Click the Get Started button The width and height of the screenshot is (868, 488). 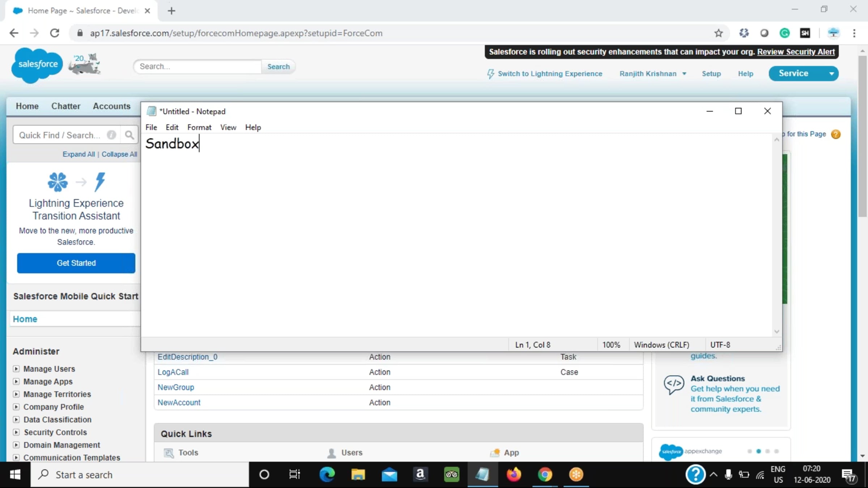[76, 263]
